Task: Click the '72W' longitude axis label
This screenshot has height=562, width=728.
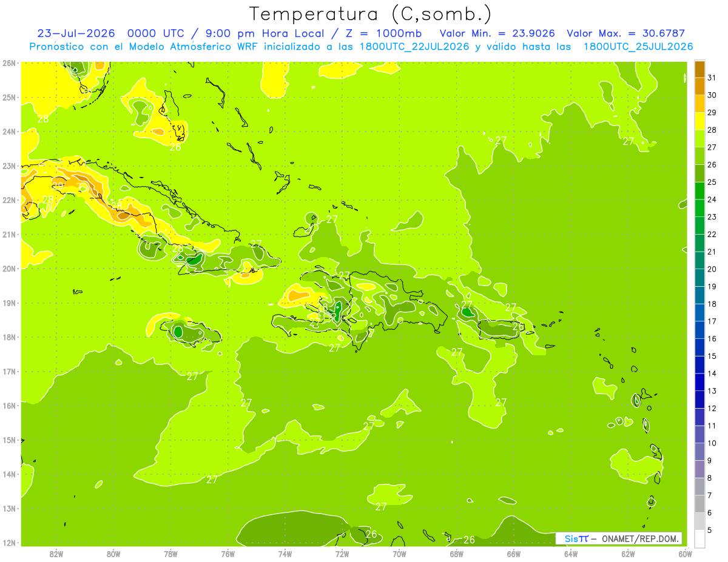Action: pyautogui.click(x=342, y=554)
